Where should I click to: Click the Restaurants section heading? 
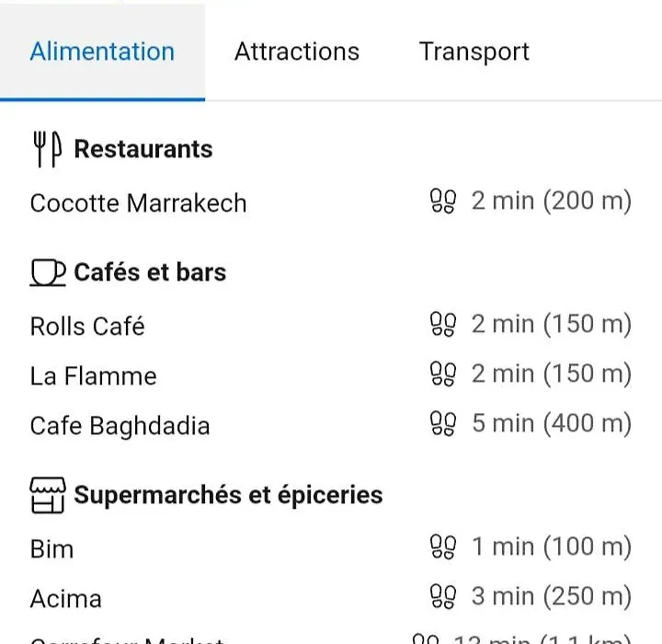pos(143,149)
